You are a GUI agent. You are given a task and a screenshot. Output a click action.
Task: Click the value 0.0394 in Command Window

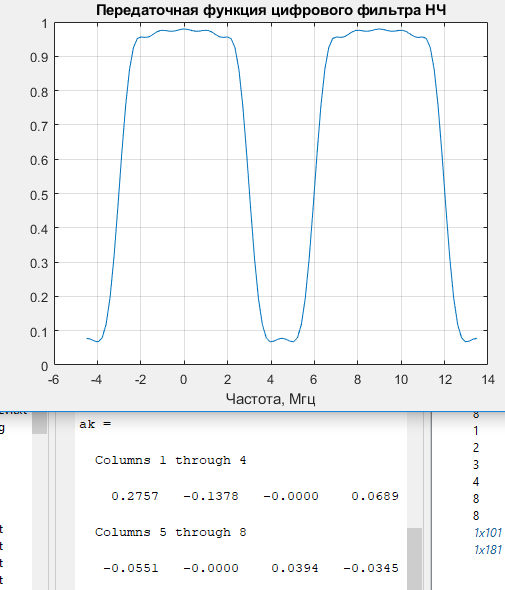(x=295, y=568)
